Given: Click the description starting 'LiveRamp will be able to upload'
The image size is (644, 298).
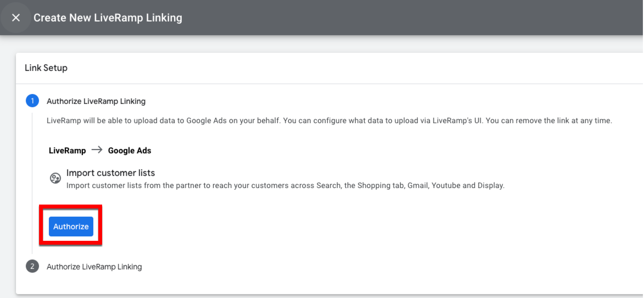Looking at the screenshot, I should [x=329, y=121].
